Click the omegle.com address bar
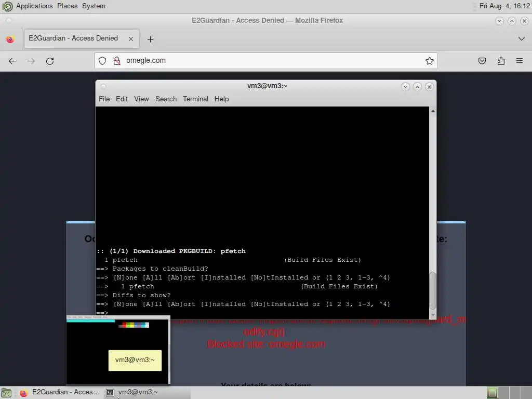The height and width of the screenshot is (399, 532). (265, 61)
